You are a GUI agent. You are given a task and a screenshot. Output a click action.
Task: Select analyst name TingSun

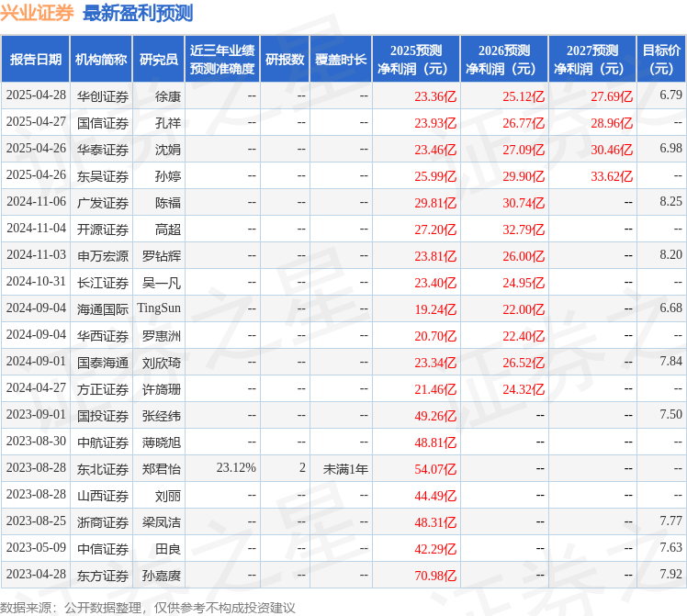tap(159, 308)
